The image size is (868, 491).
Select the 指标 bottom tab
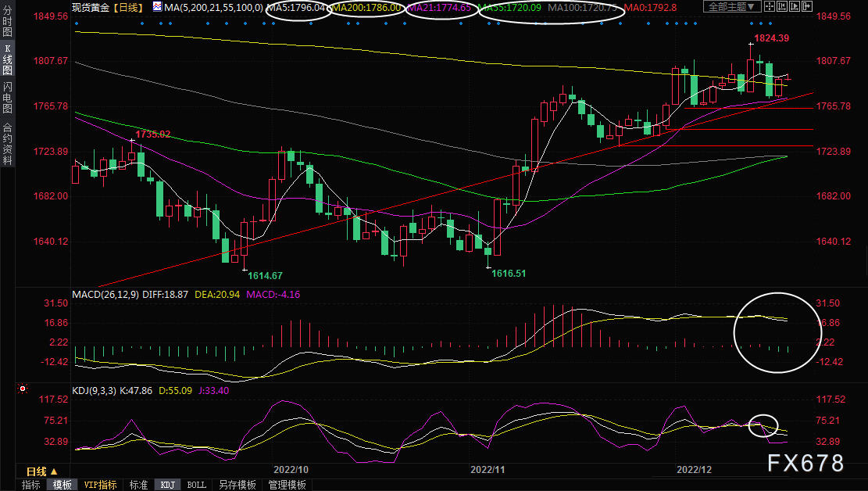tap(31, 485)
